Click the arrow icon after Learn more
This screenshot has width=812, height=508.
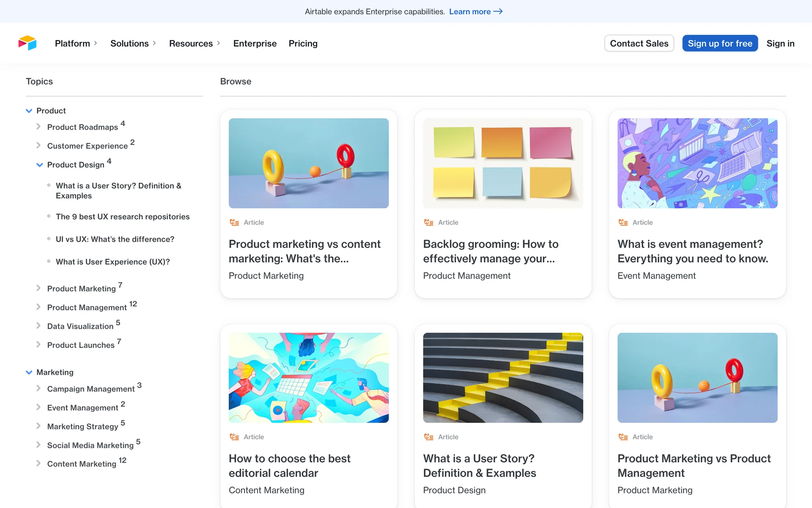498,11
